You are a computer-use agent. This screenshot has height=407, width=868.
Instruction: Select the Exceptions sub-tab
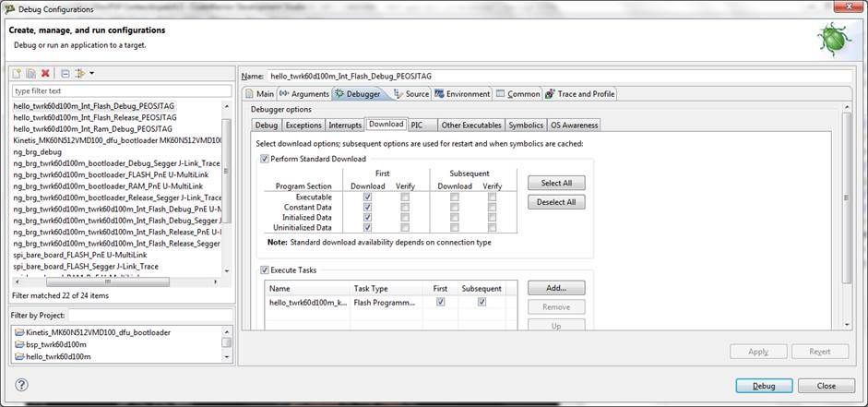click(x=303, y=126)
